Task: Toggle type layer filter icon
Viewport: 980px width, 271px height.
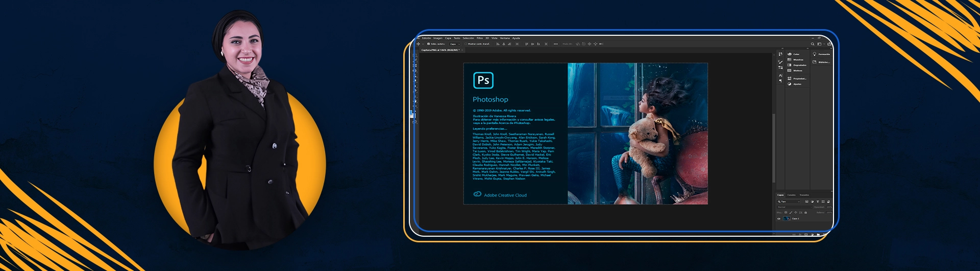Action: [818, 201]
